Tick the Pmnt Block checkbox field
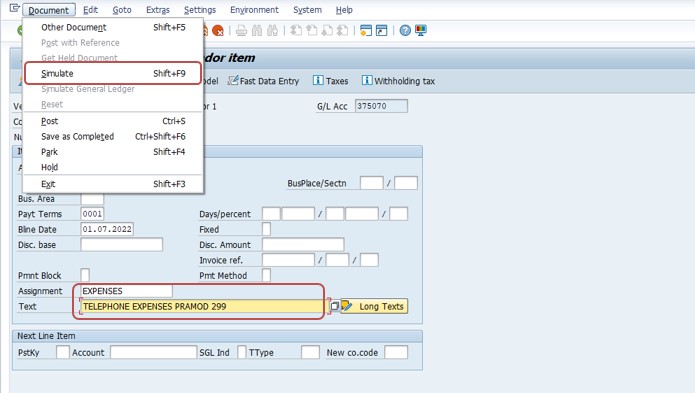This screenshot has width=695, height=393. point(85,276)
